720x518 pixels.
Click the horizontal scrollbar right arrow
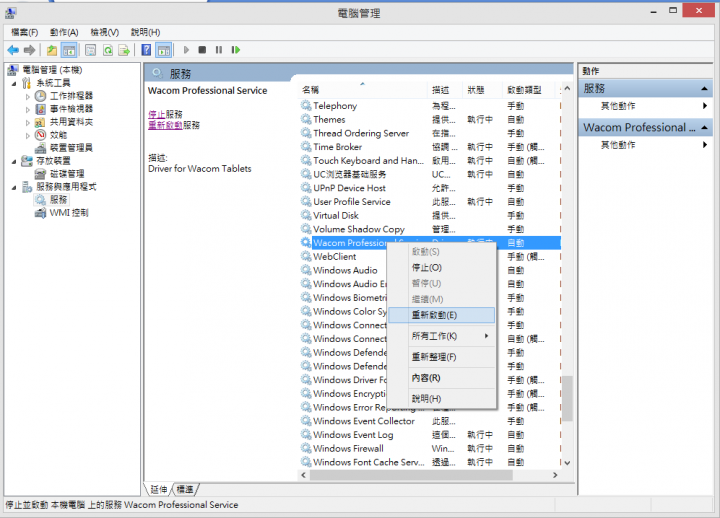[555, 475]
